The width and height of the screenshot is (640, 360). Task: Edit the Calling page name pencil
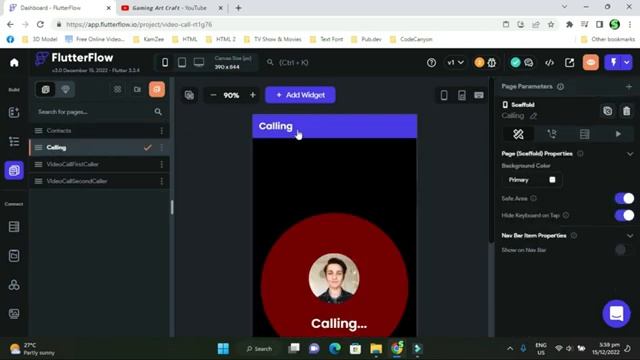click(533, 116)
